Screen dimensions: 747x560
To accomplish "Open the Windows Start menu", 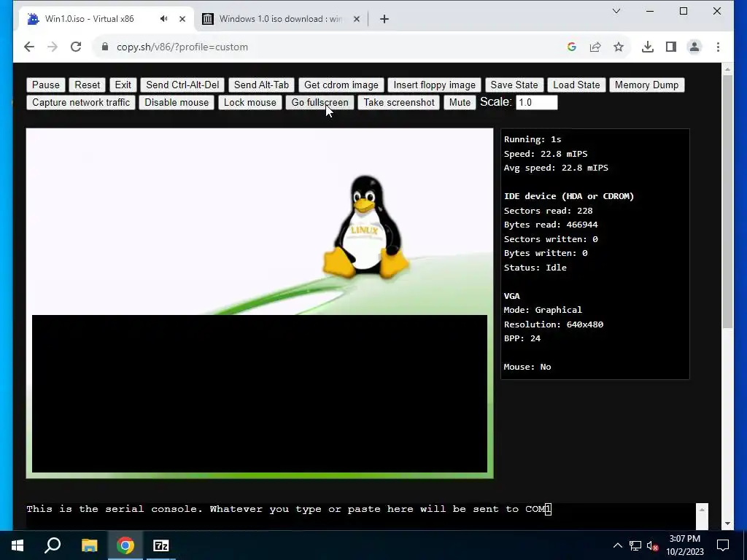I will [18, 545].
